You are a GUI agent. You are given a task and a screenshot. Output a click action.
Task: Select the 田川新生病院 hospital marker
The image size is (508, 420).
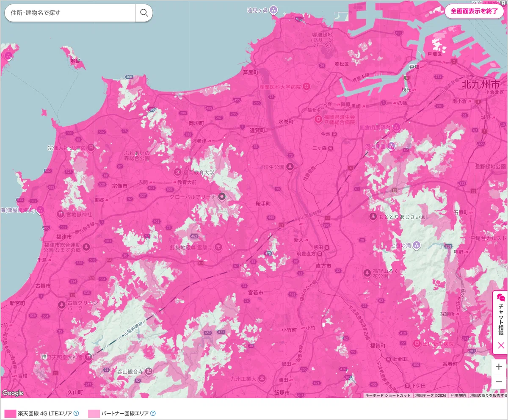click(417, 344)
